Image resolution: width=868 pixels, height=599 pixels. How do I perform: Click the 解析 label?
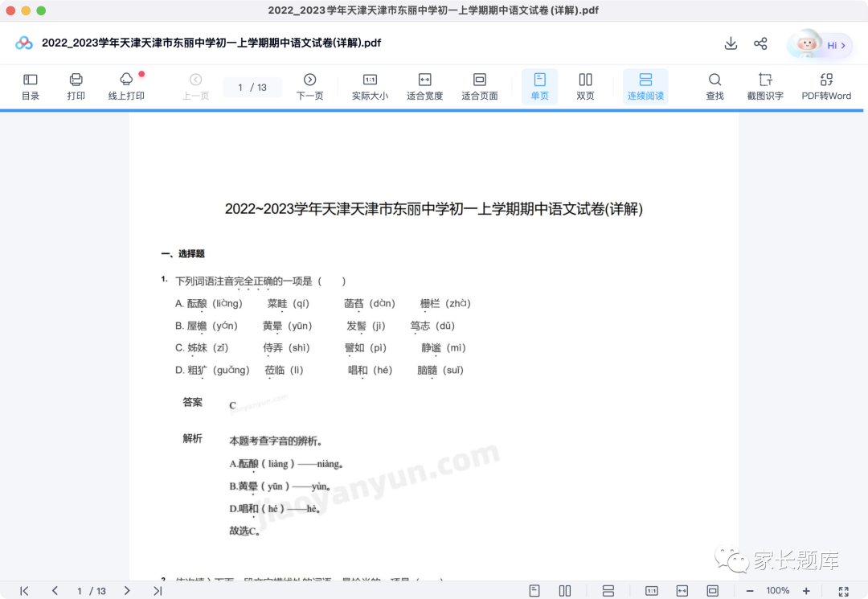pyautogui.click(x=193, y=438)
